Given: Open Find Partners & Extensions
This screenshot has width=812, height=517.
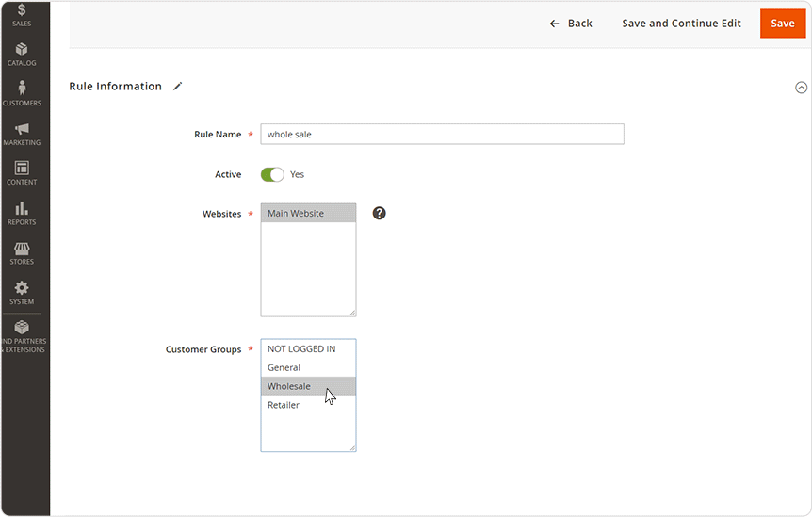Looking at the screenshot, I should 22,335.
